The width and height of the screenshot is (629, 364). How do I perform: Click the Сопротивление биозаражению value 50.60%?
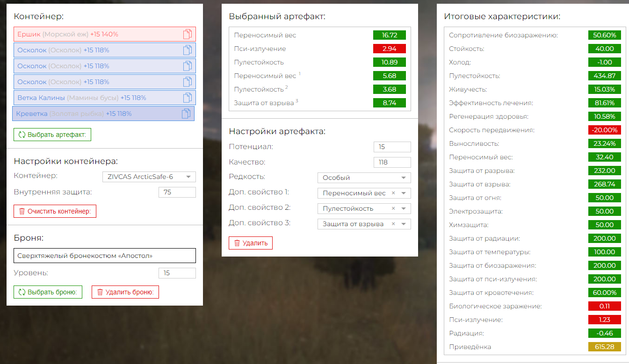coord(605,35)
